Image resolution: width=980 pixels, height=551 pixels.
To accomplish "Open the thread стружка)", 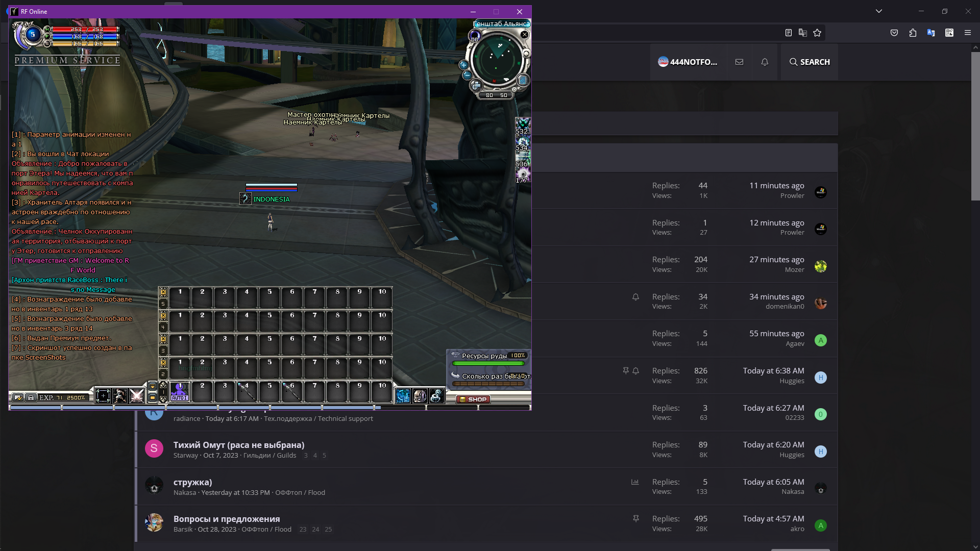I will point(192,482).
